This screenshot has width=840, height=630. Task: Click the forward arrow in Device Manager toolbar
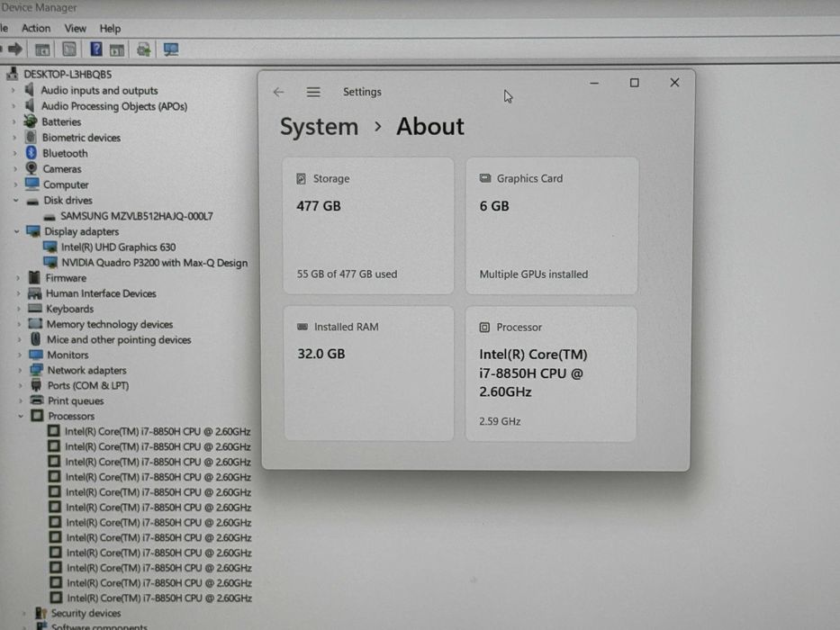pos(15,49)
